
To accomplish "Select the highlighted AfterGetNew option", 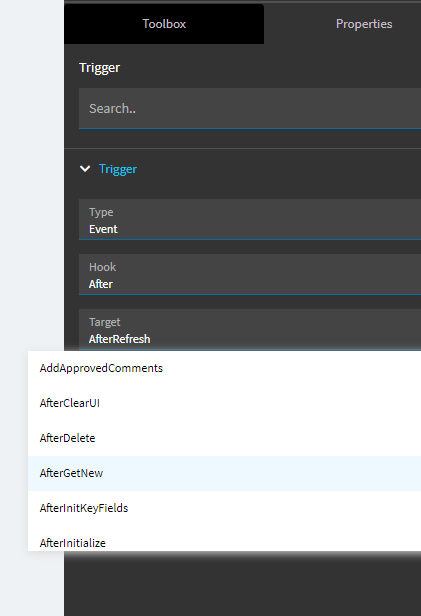I will [x=224, y=473].
